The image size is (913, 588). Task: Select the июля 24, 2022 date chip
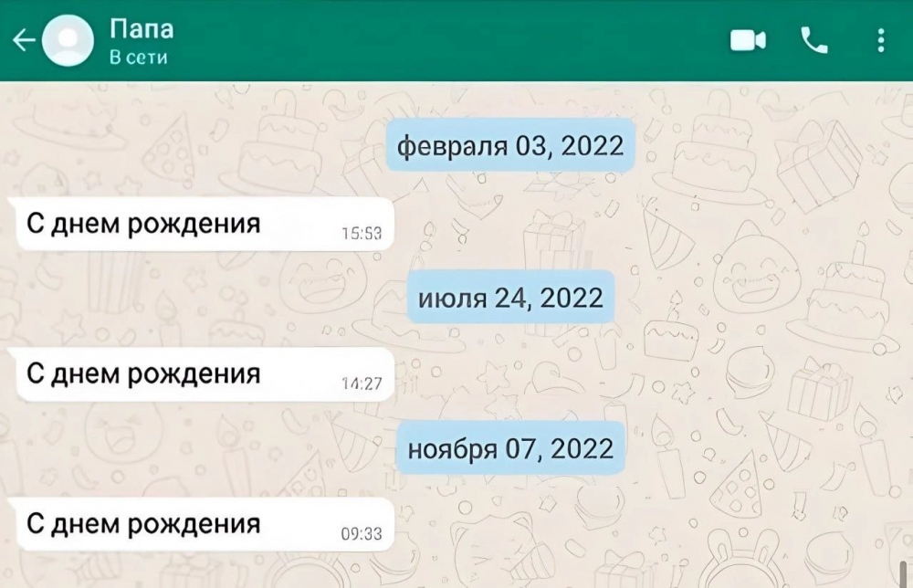[510, 298]
